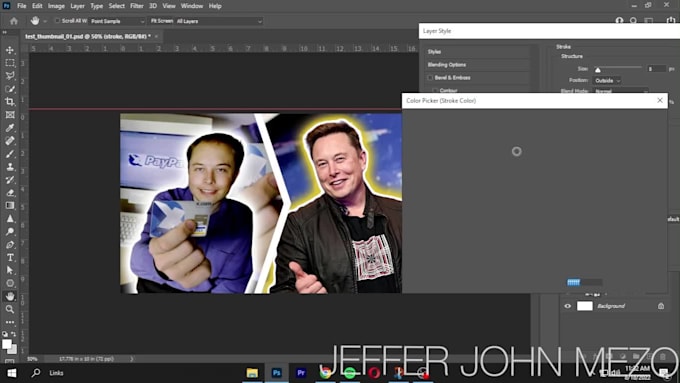Viewport: 680px width, 383px height.
Task: Swap foreground and background colors
Action: coord(13,334)
